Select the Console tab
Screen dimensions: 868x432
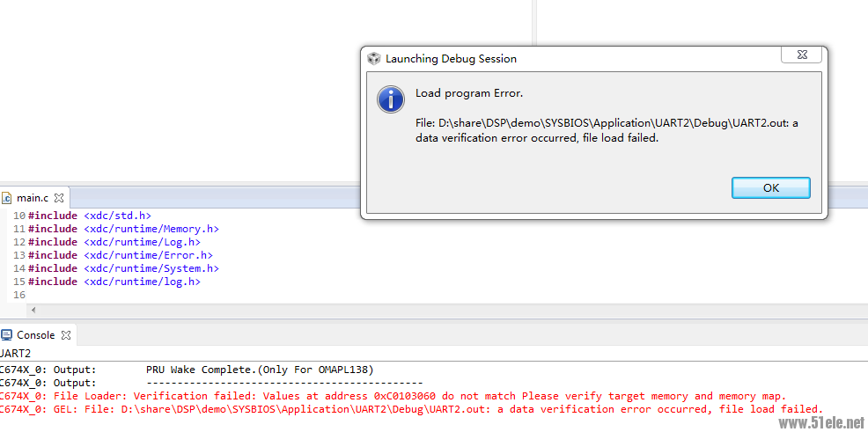point(35,335)
